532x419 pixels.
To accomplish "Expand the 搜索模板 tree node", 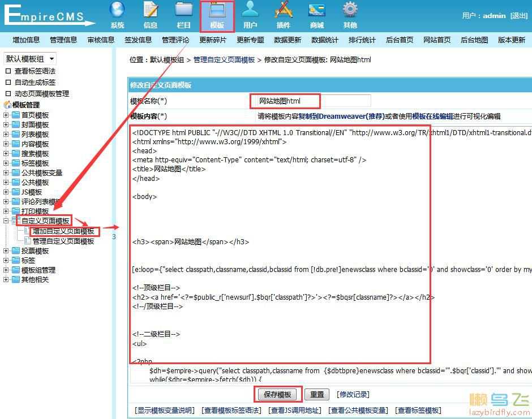I will click(x=6, y=154).
